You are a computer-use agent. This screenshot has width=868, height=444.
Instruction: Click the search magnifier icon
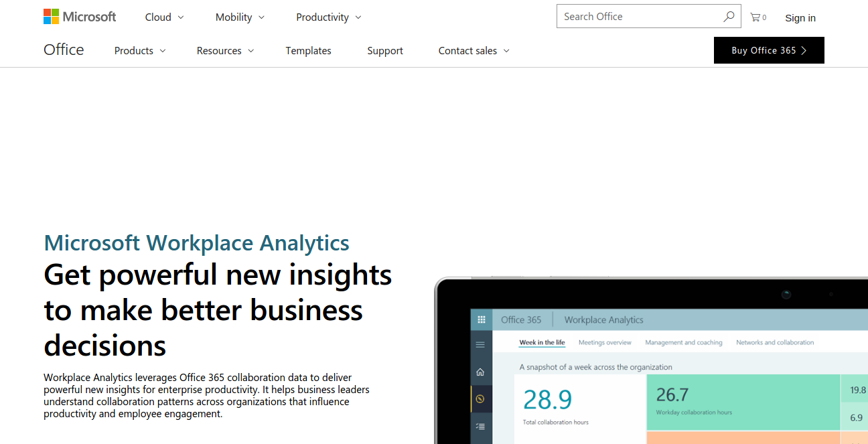[x=729, y=17]
